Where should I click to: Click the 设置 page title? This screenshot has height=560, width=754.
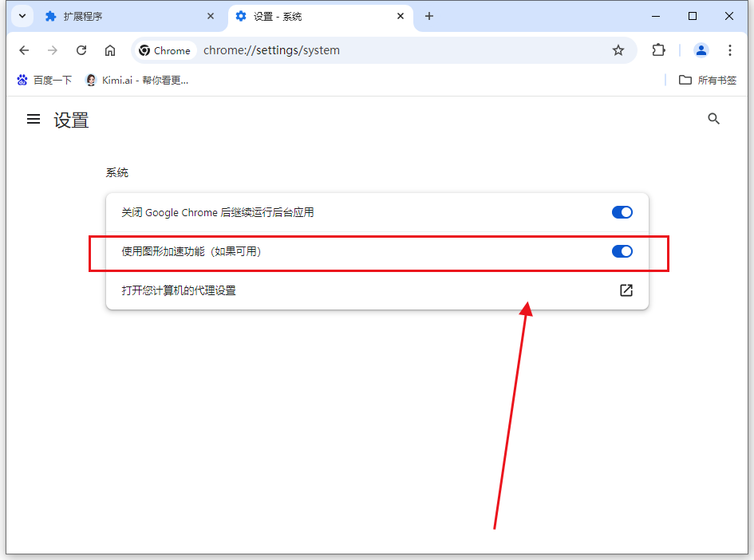(71, 120)
